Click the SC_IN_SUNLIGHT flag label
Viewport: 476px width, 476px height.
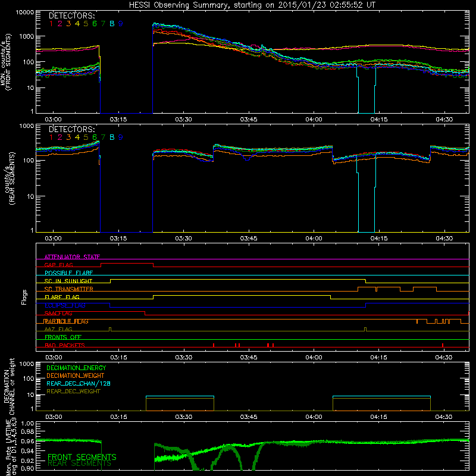(x=68, y=281)
